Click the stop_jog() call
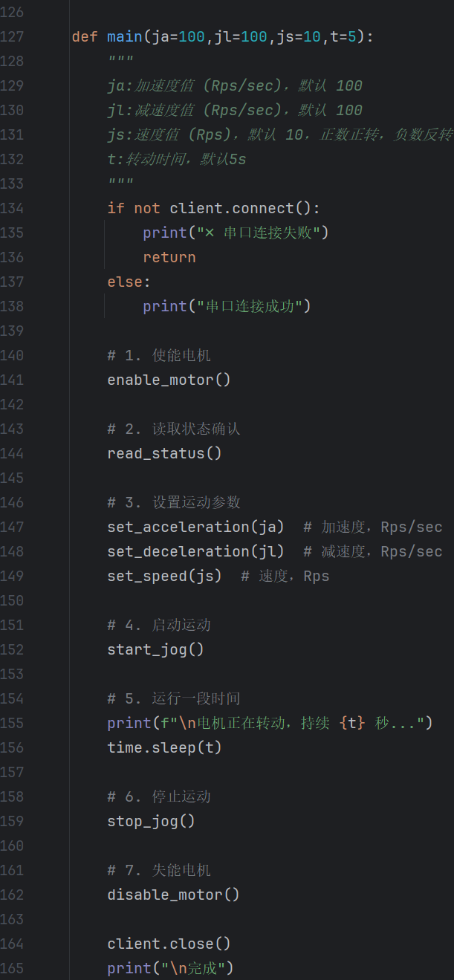This screenshot has height=980, width=454. [151, 821]
